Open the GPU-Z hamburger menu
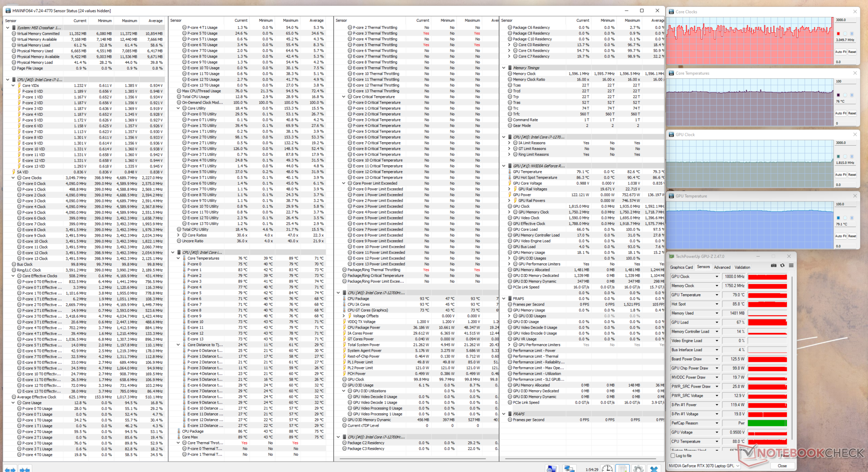The image size is (868, 472). coord(791,266)
